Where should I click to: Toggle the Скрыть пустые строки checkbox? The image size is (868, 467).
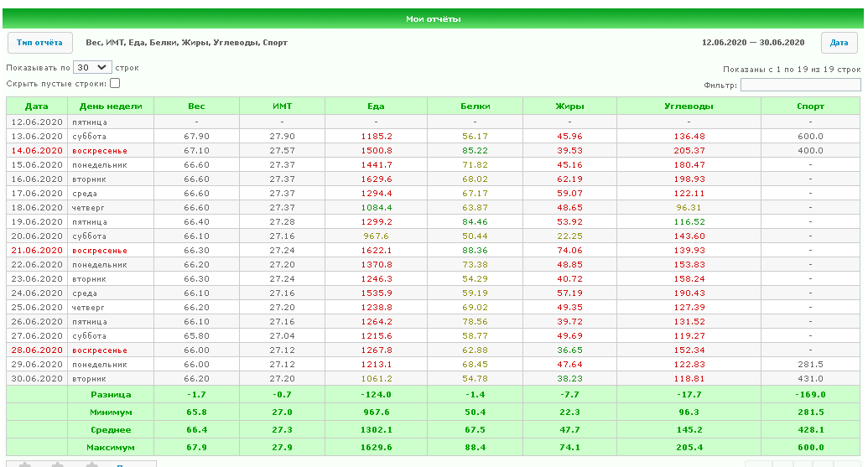pos(115,84)
